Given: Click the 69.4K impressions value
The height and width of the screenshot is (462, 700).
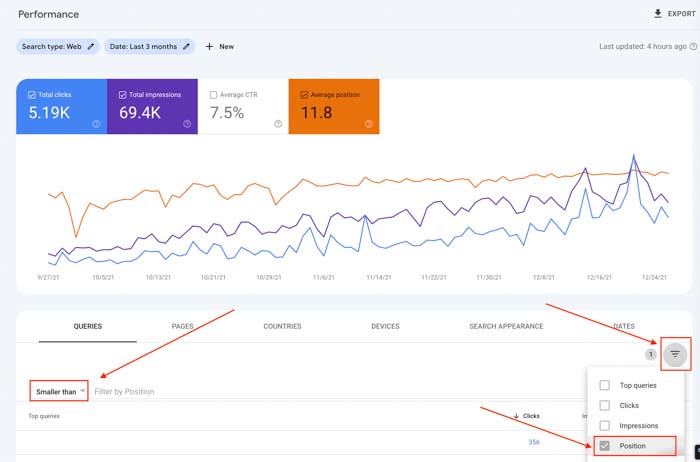Looking at the screenshot, I should point(140,113).
